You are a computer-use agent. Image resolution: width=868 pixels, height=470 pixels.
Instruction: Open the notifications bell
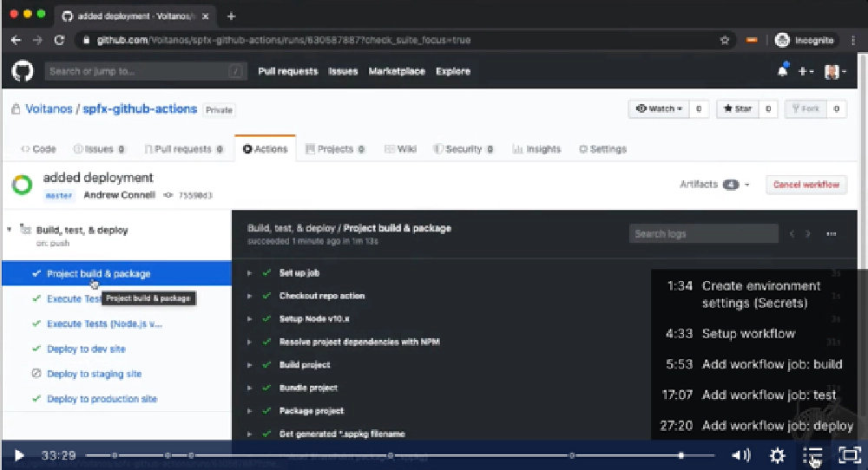tap(782, 71)
